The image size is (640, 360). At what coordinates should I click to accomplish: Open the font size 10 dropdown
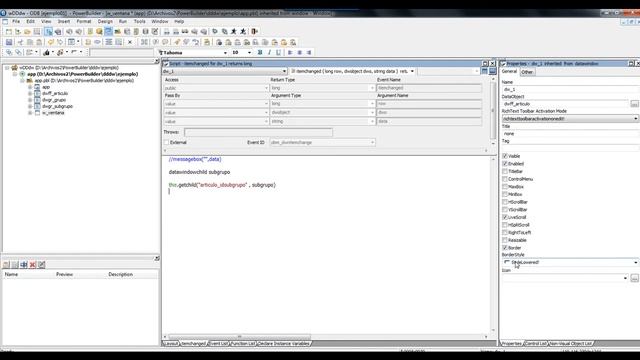click(249, 53)
